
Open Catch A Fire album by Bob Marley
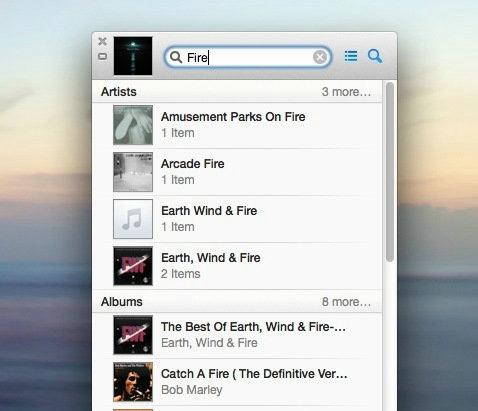click(x=237, y=382)
